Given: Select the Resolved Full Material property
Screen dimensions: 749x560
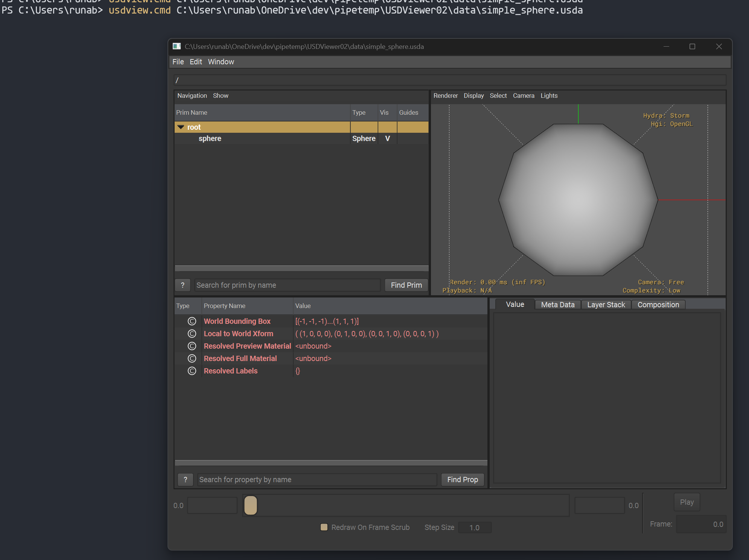Looking at the screenshot, I should tap(240, 358).
